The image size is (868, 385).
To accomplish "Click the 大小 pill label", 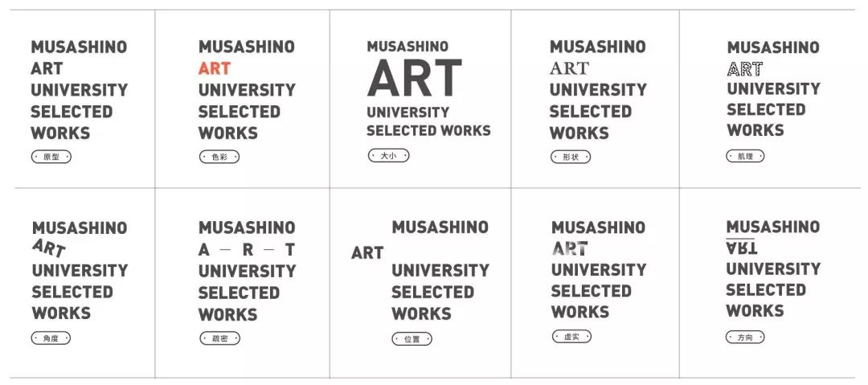I will pyautogui.click(x=388, y=155).
